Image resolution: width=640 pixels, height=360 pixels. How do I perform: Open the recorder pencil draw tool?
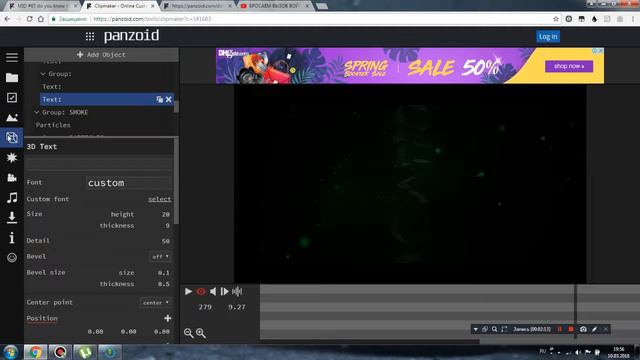(595, 329)
